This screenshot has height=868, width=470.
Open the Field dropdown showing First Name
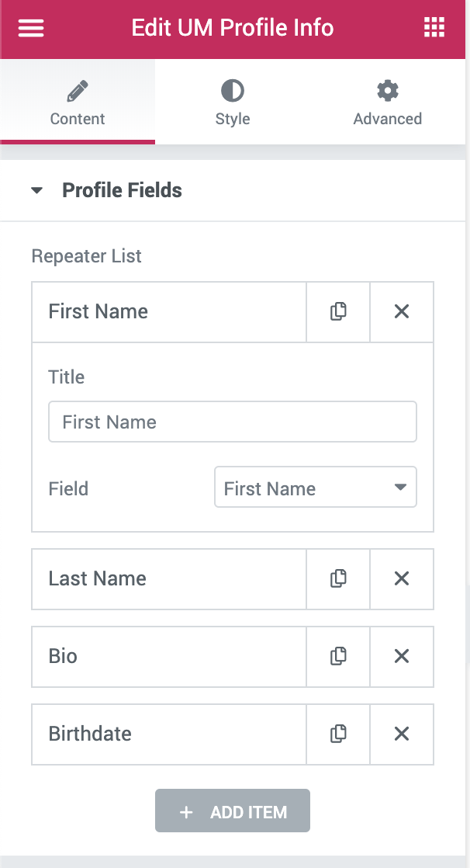tap(315, 487)
